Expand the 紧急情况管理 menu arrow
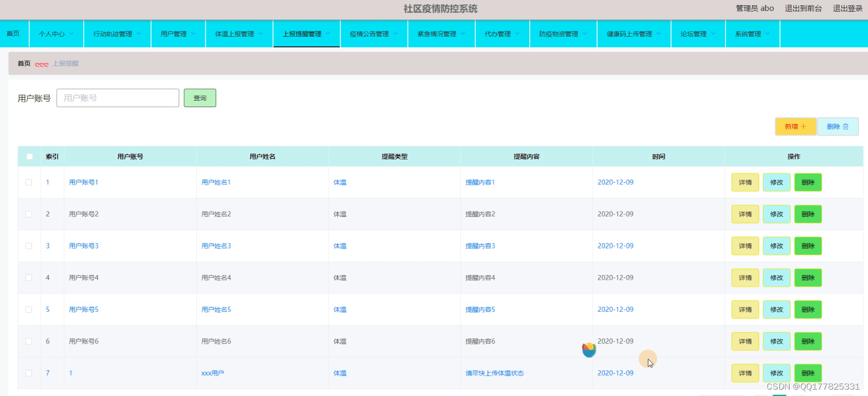Viewport: 868px width, 396px height. coord(463,34)
